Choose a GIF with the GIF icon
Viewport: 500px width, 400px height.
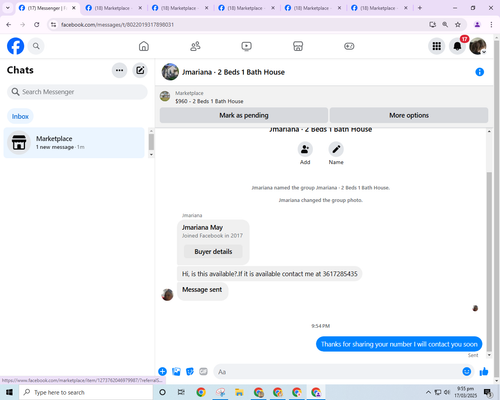pyautogui.click(x=203, y=371)
